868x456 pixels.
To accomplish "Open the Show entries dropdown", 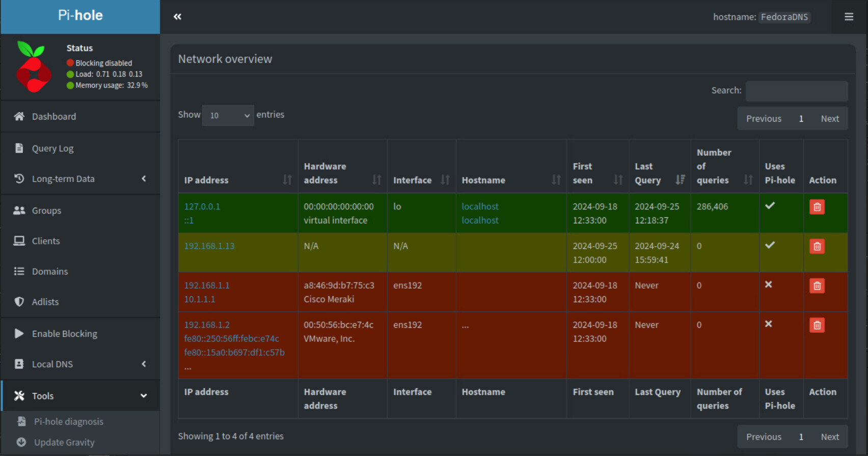I will pos(228,116).
